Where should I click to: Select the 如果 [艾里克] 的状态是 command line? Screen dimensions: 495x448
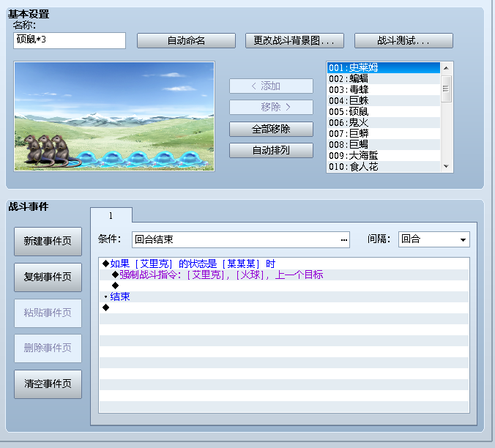click(x=284, y=264)
